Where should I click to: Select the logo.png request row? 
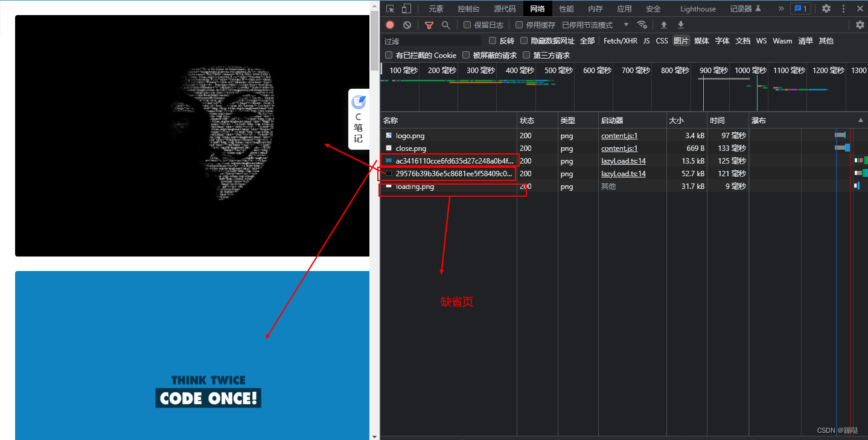pos(624,135)
